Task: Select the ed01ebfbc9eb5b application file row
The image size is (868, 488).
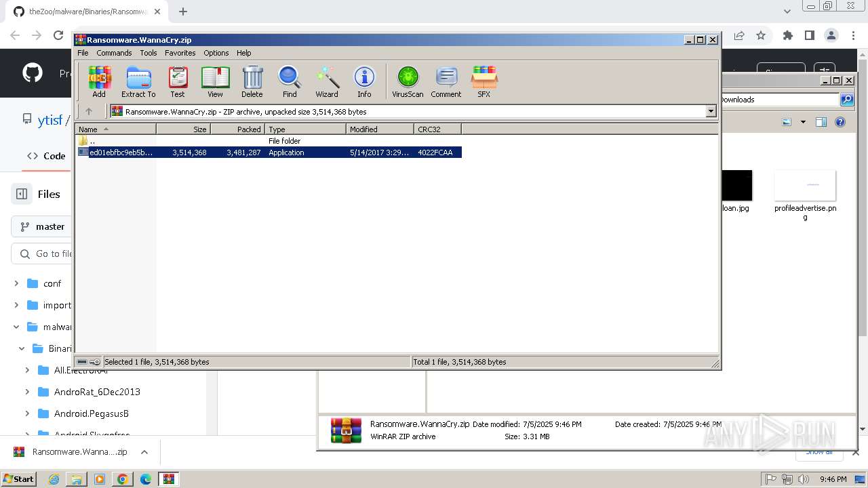Action: [269, 152]
